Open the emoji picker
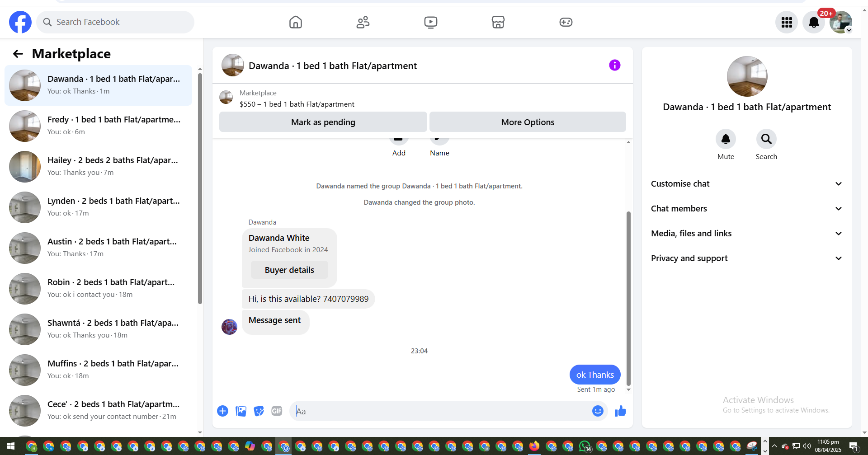This screenshot has width=868, height=455. click(x=598, y=411)
